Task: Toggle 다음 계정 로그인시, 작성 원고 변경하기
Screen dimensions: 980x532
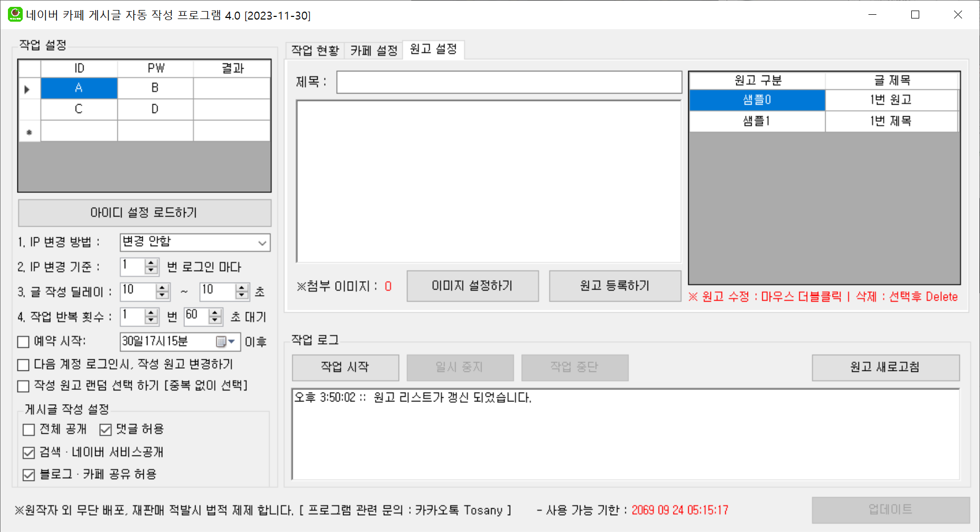Action: 23,365
